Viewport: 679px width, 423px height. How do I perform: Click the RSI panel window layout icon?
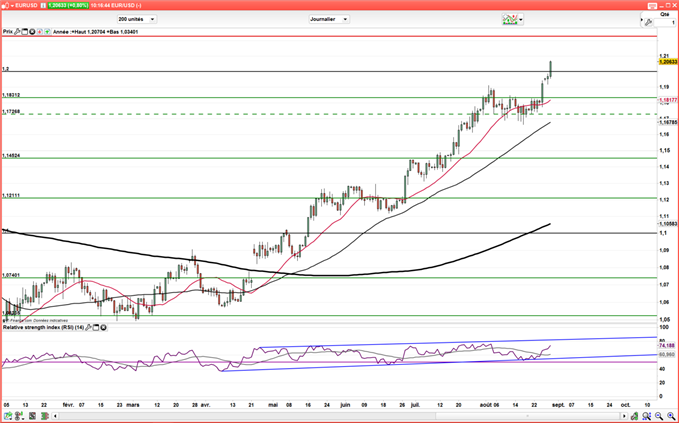coord(96,328)
